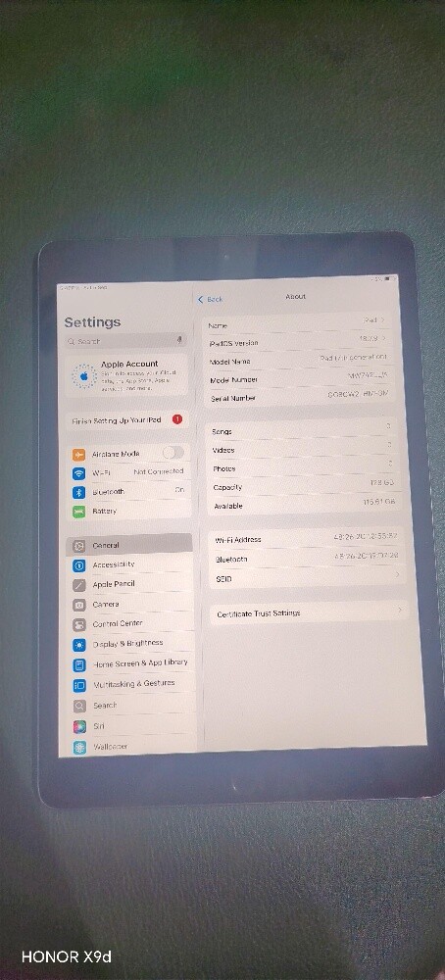
Task: Tap the Accessibility icon
Action: [x=78, y=565]
